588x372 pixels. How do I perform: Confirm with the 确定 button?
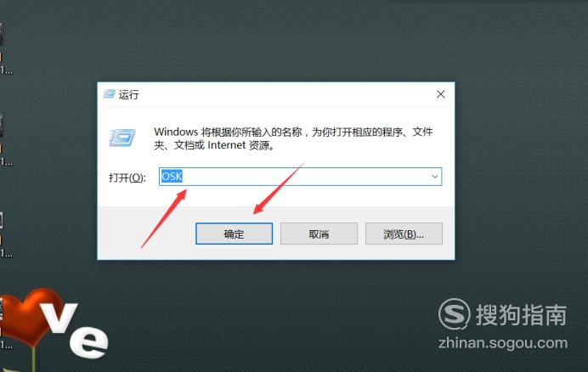click(234, 234)
